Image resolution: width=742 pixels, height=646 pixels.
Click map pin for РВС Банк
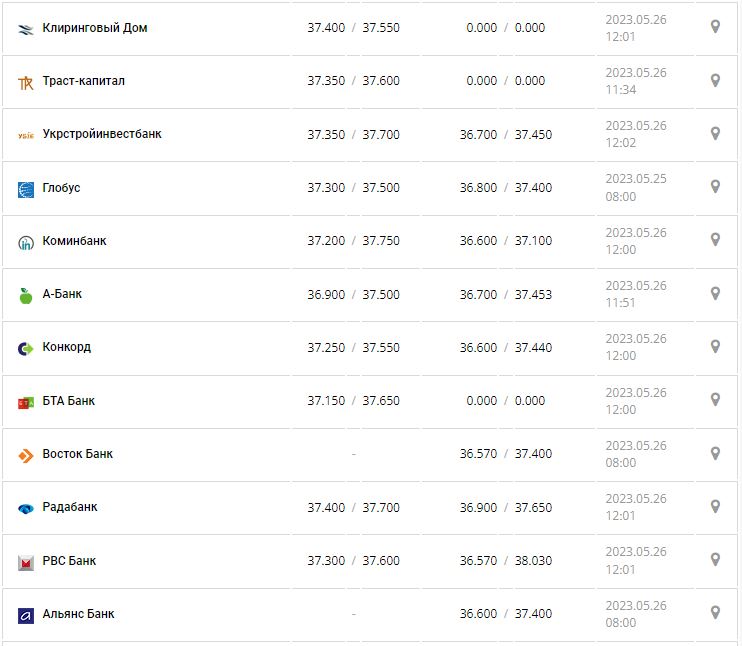pyautogui.click(x=715, y=559)
